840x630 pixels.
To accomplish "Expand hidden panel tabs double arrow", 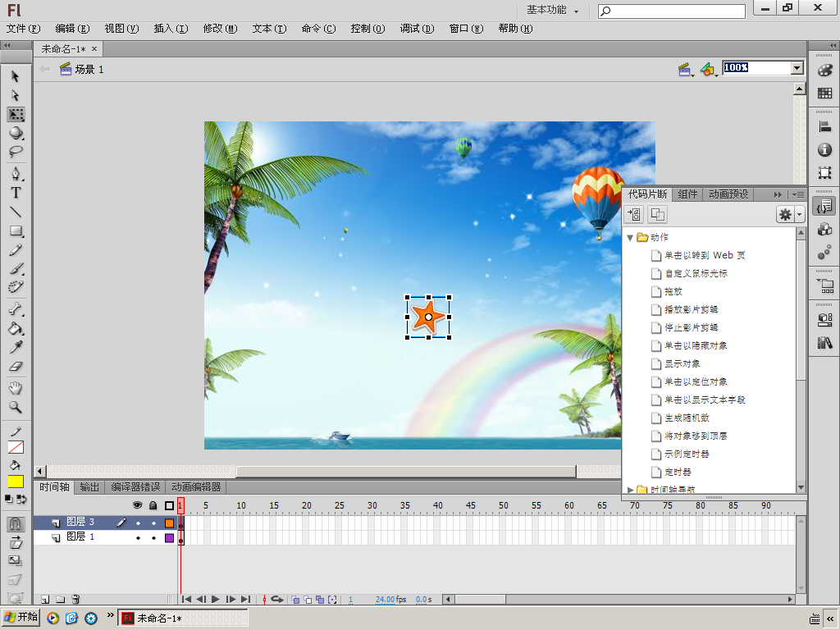I will (x=778, y=194).
